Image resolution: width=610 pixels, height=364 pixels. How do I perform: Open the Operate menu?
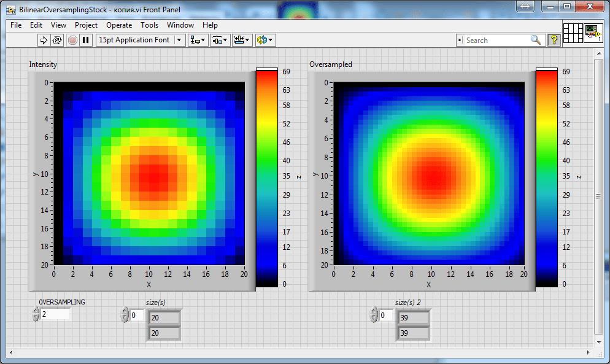119,25
